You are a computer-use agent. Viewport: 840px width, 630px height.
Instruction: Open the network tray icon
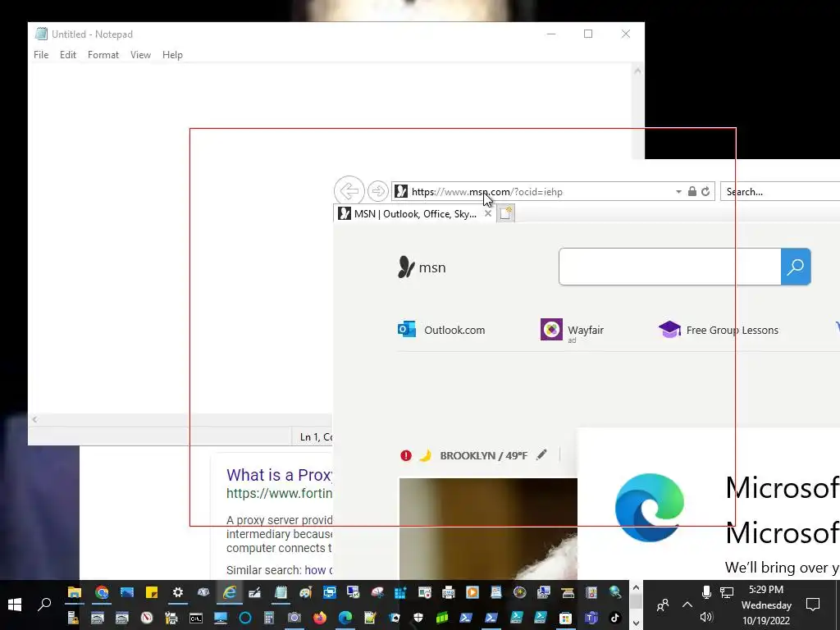pyautogui.click(x=727, y=592)
